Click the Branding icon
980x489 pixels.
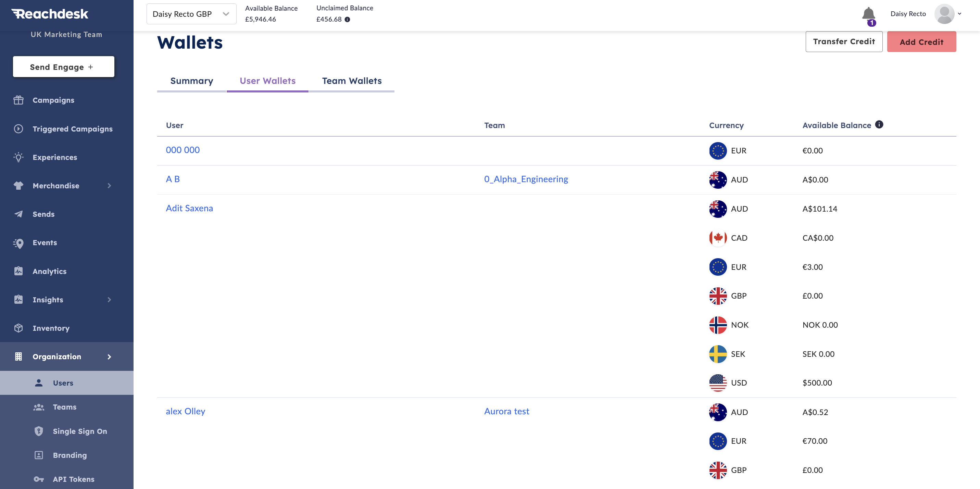click(39, 455)
